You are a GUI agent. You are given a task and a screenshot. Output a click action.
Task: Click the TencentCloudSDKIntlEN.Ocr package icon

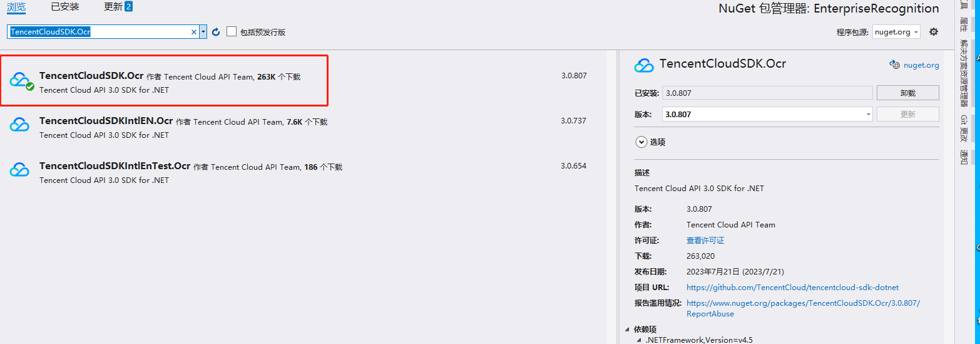click(19, 125)
